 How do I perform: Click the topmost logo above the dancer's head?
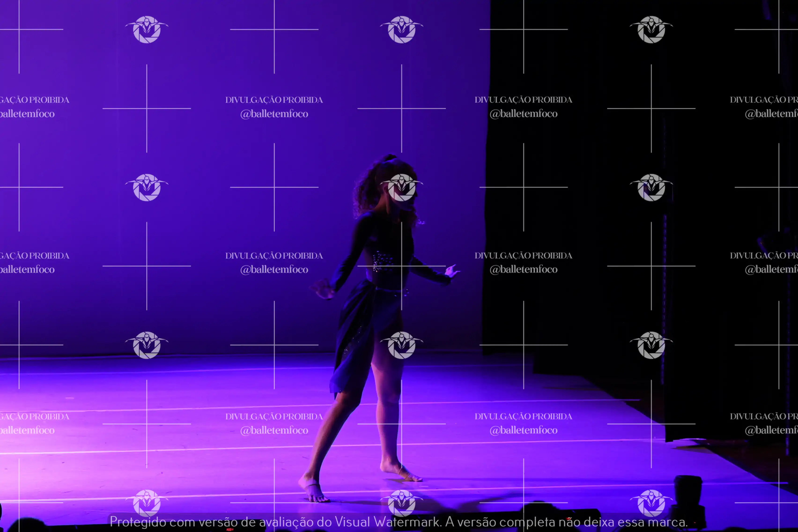coord(401,30)
